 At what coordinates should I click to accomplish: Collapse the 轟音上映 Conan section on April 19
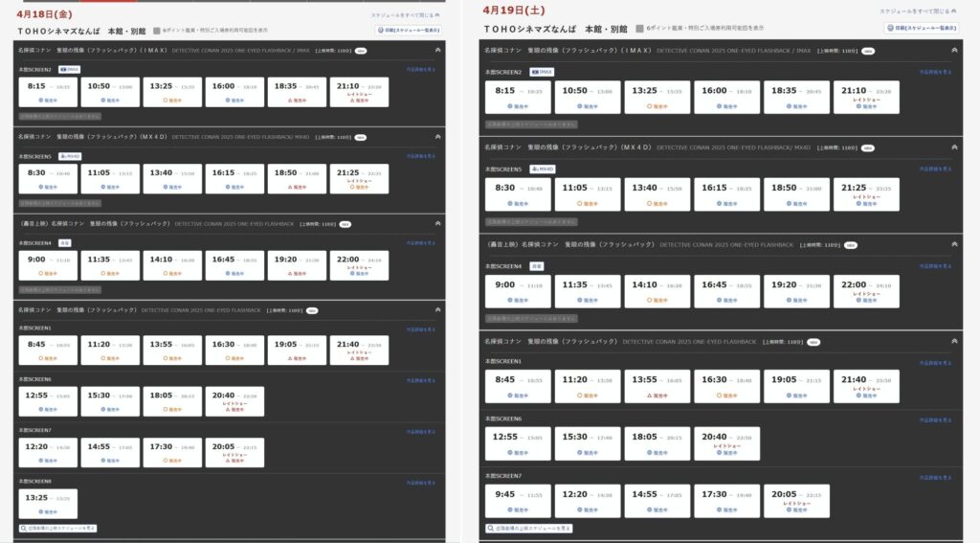point(954,244)
